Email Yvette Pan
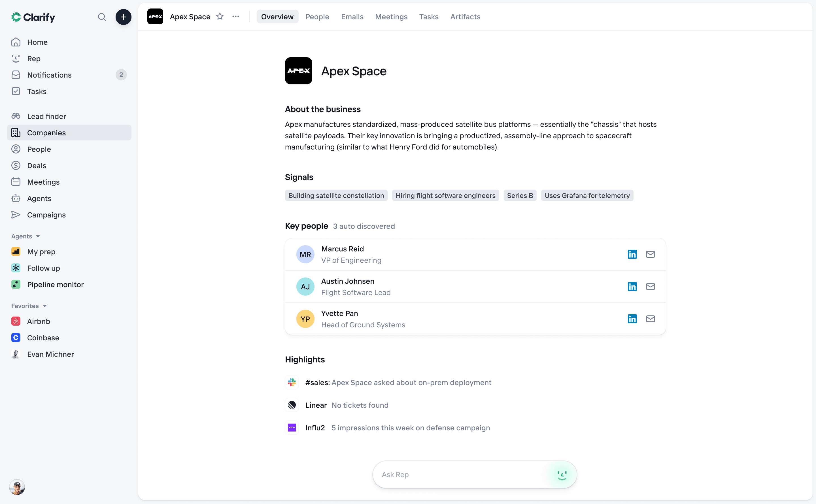The height and width of the screenshot is (504, 816). pos(650,319)
